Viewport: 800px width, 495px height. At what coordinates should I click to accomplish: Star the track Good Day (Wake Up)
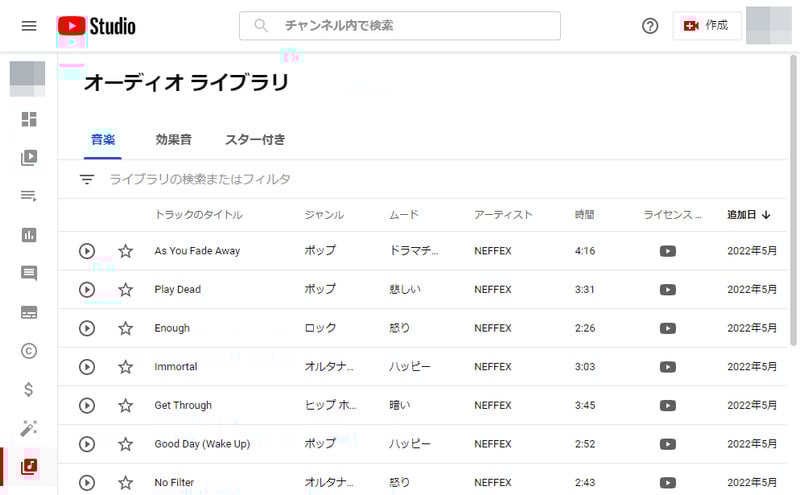pyautogui.click(x=126, y=444)
